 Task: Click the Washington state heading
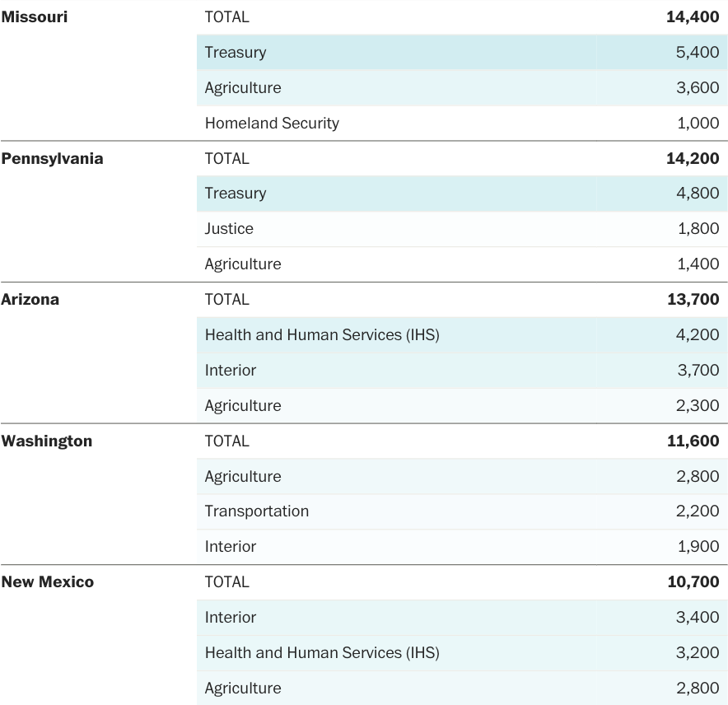click(x=46, y=441)
